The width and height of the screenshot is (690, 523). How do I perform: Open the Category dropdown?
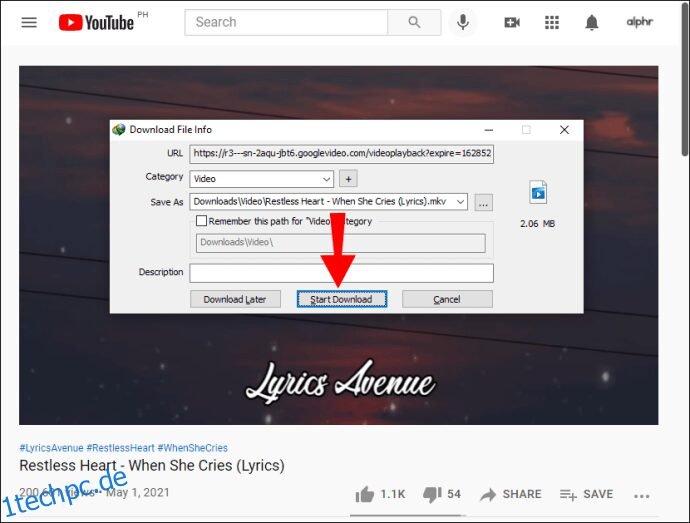262,179
